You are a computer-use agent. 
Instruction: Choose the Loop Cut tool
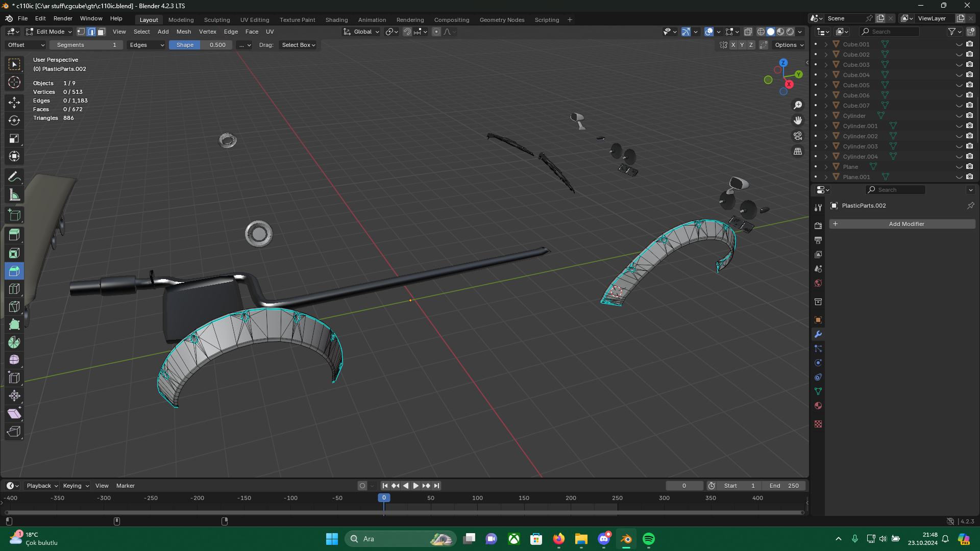tap(14, 289)
